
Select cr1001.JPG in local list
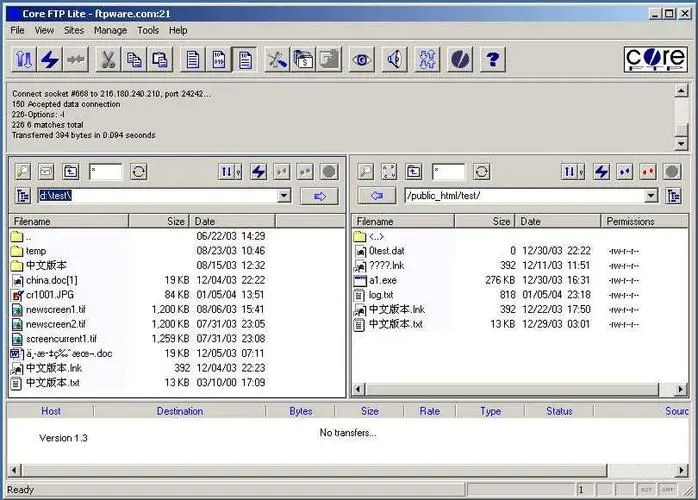pyautogui.click(x=50, y=295)
